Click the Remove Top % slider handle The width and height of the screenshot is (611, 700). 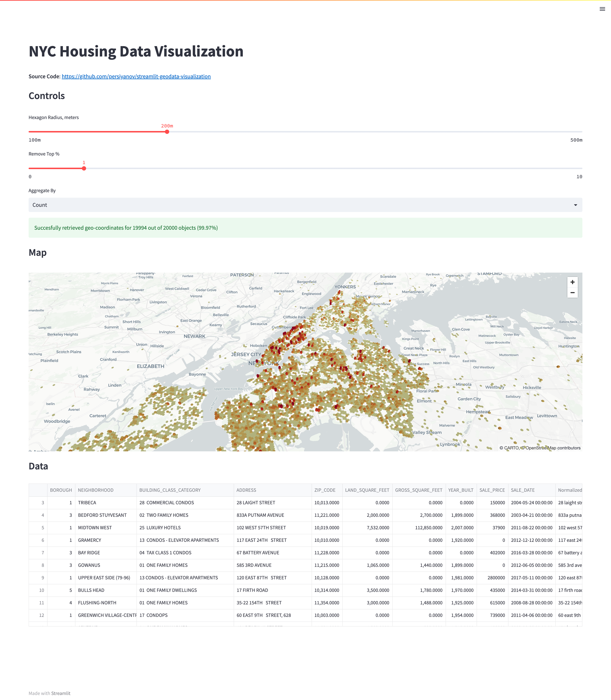click(x=84, y=168)
